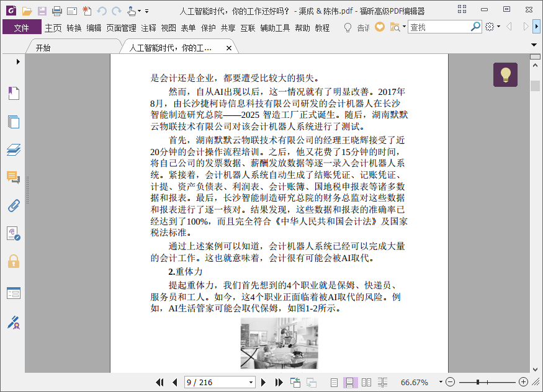Switch to the 开始 tab
543x392 pixels.
point(43,48)
